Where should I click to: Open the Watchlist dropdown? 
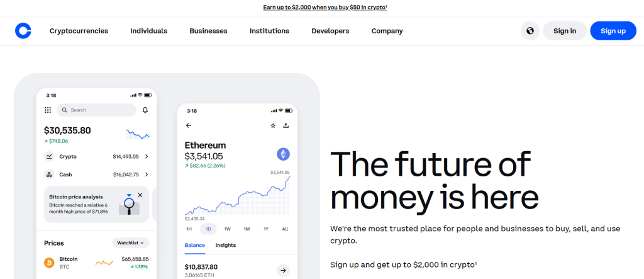pyautogui.click(x=130, y=242)
